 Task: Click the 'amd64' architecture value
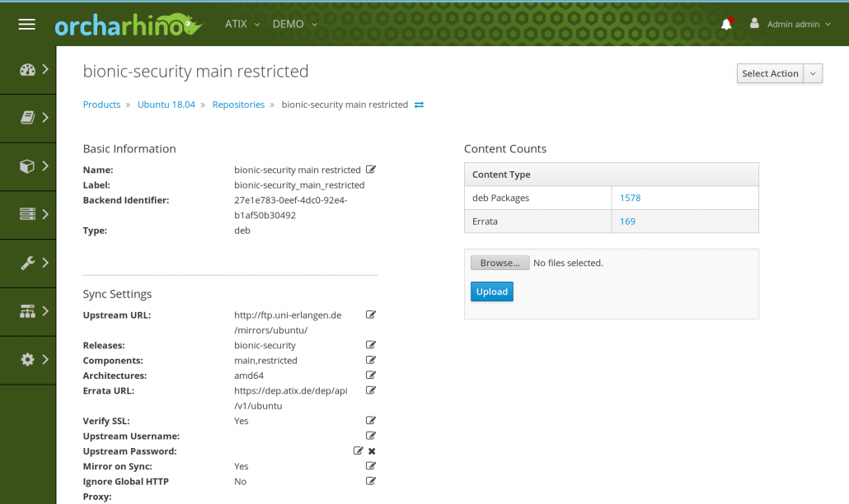pyautogui.click(x=249, y=376)
